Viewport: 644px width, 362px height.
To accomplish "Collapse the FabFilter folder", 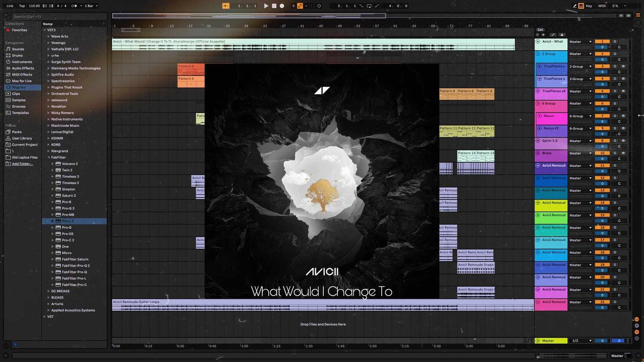I will [49, 158].
